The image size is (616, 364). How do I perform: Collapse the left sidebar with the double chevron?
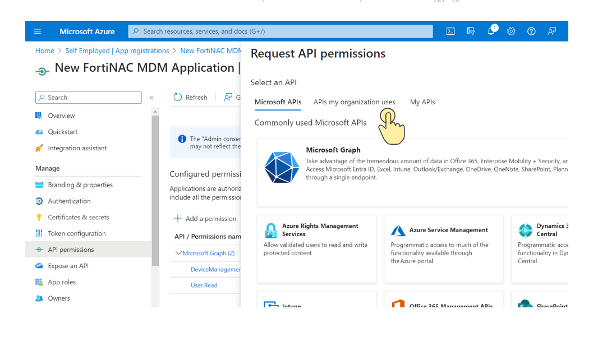pos(151,98)
